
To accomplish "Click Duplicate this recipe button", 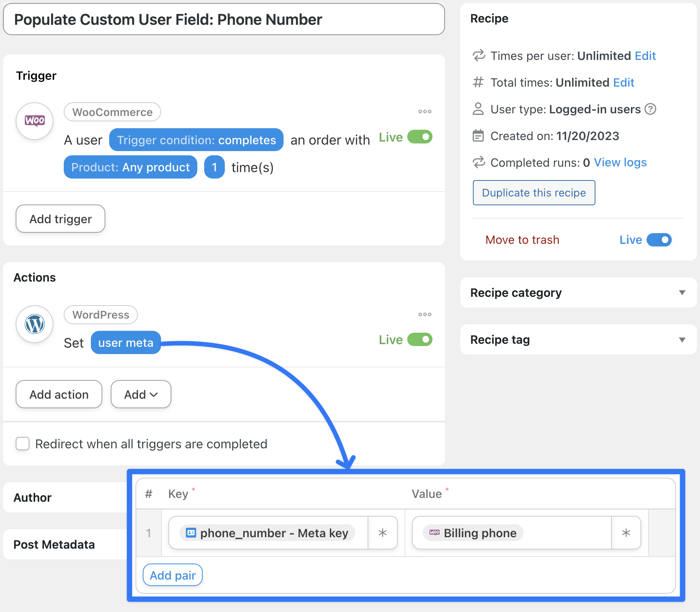I will tap(534, 193).
